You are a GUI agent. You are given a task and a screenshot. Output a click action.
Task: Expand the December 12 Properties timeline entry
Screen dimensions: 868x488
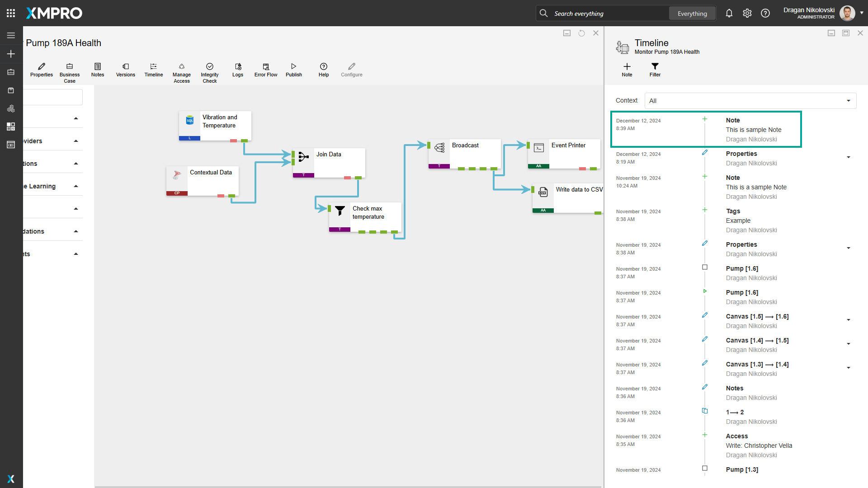848,157
